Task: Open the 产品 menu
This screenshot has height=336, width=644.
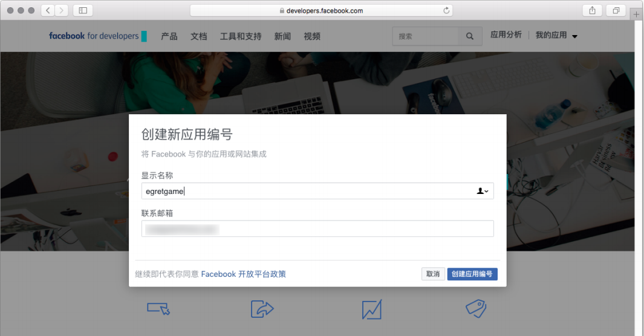Action: (169, 36)
